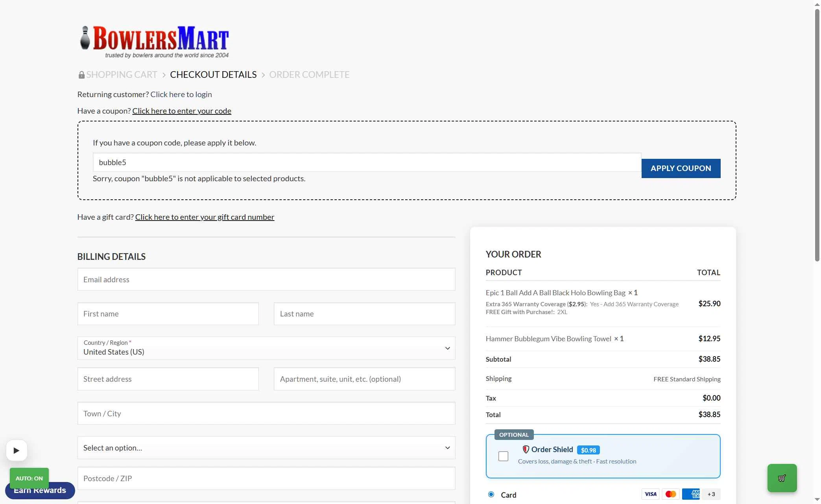Click the Order Shield shield icon
Viewport: 821px width, 504px height.
pyautogui.click(x=526, y=449)
